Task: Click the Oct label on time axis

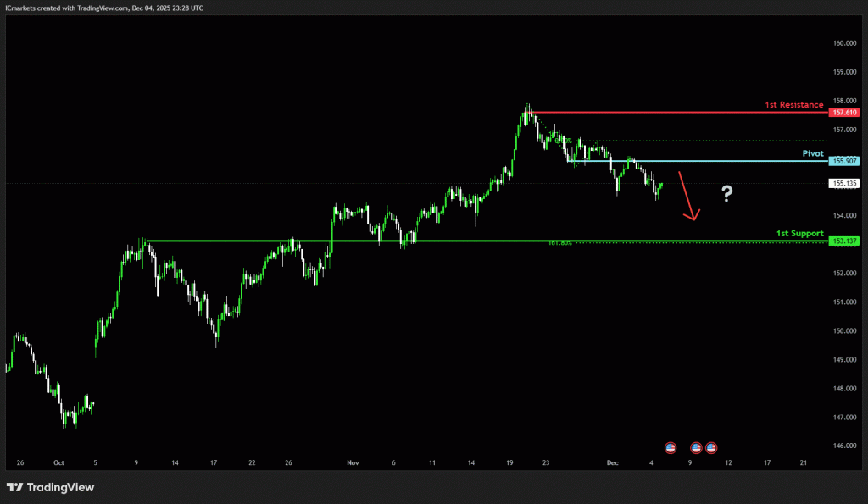Action: [58, 463]
